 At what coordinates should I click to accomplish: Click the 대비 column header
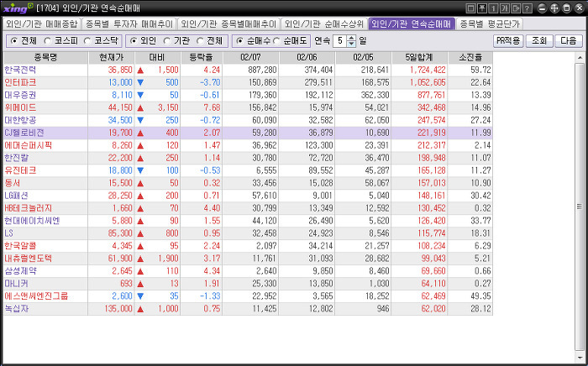(158, 58)
